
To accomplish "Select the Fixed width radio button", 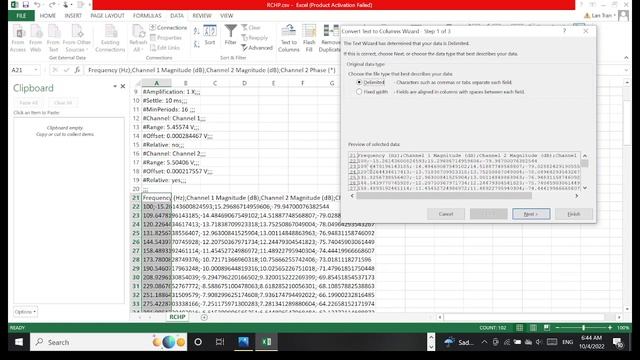I will coord(359,92).
